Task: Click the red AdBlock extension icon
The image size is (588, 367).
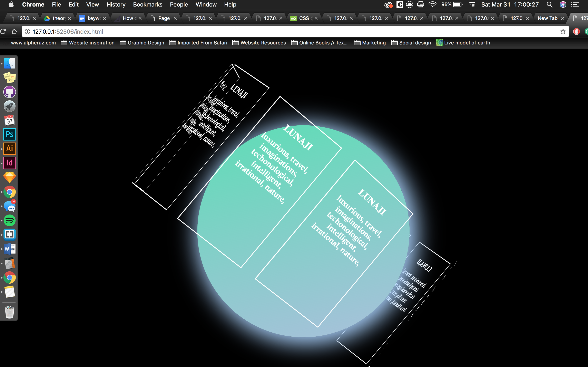Action: [x=576, y=32]
